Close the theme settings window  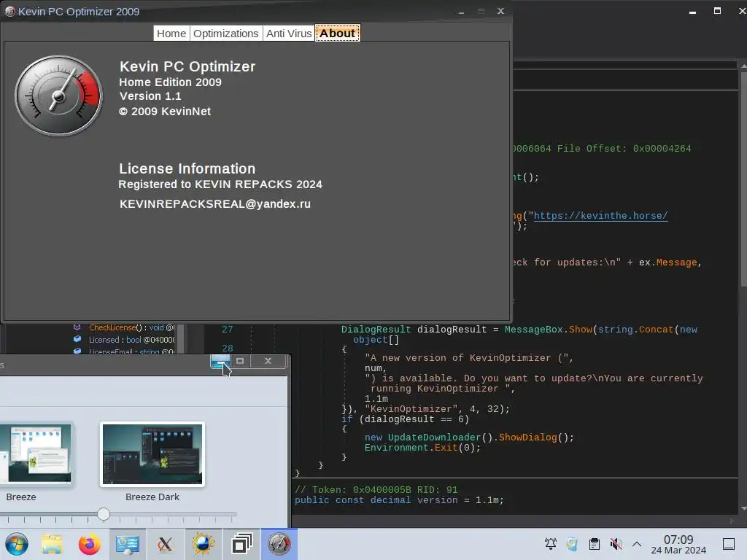268,362
